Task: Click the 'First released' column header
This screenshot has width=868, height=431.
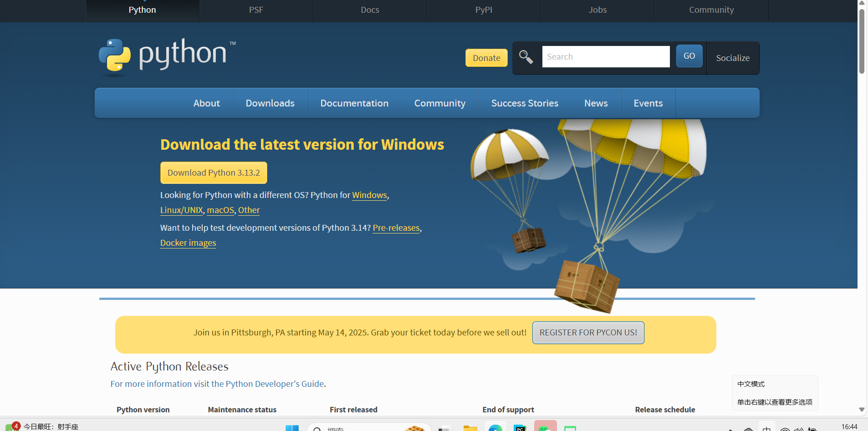Action: (x=353, y=410)
